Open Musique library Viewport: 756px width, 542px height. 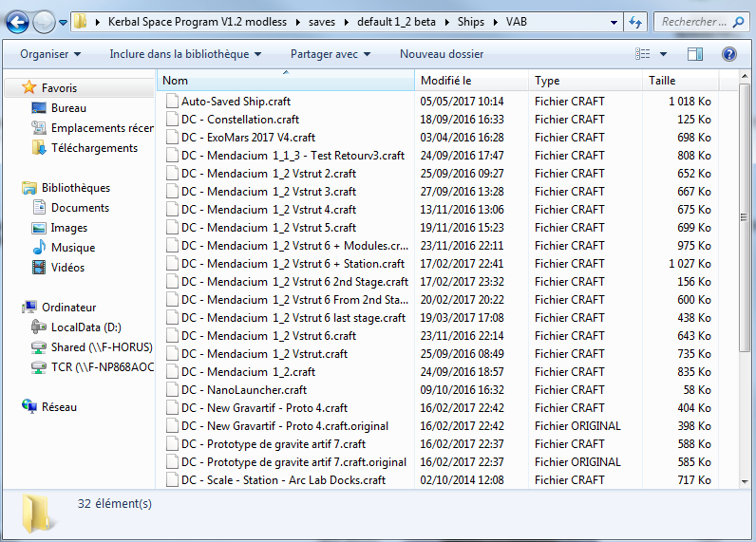coord(73,247)
